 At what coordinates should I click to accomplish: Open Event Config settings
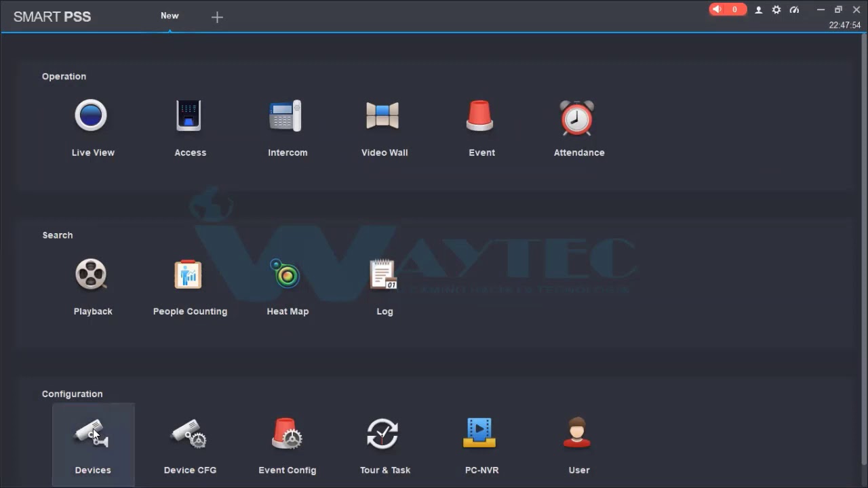(x=288, y=445)
